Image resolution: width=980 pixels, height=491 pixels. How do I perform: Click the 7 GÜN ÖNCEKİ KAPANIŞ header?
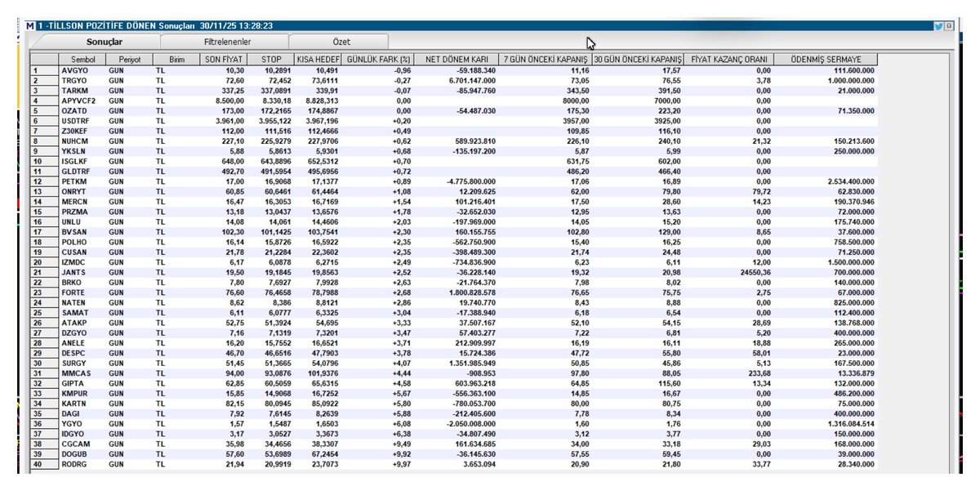[x=546, y=60]
